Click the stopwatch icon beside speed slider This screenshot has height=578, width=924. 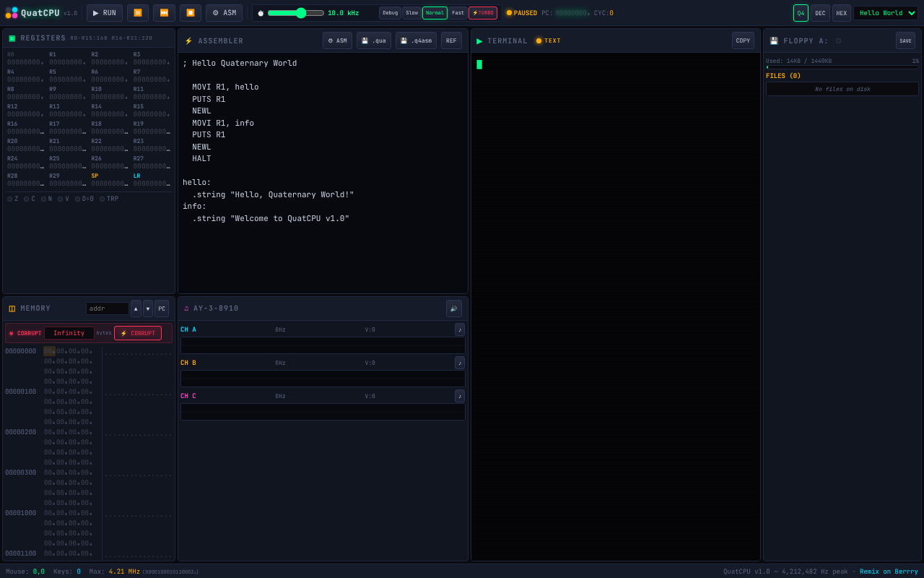coord(261,13)
